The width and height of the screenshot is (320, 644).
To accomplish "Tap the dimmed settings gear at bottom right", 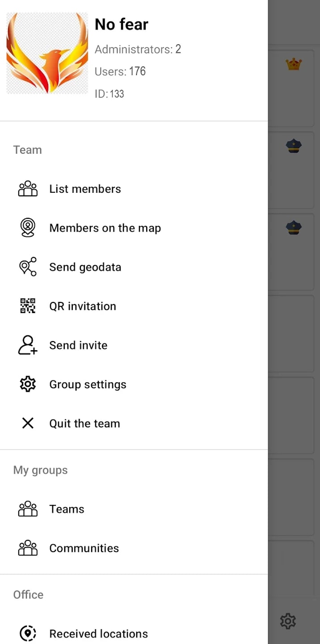I will coord(288,621).
